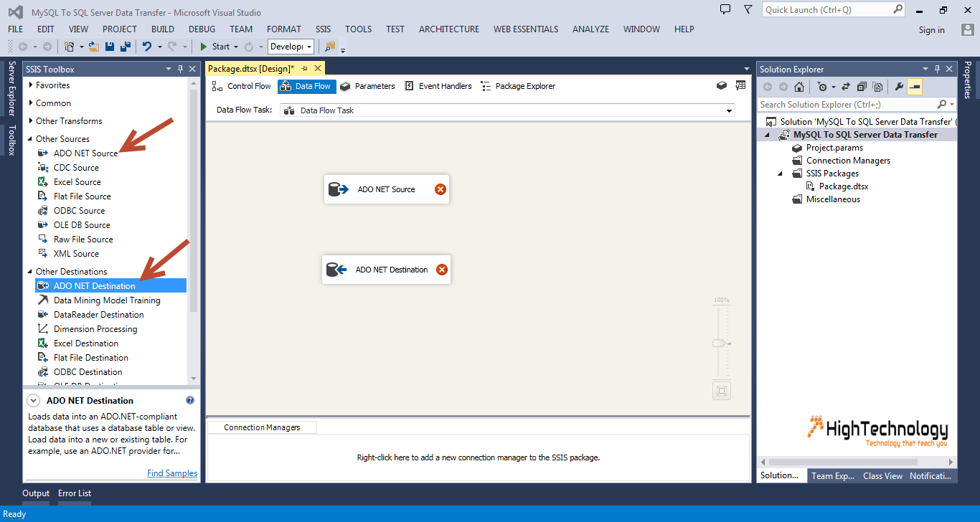Collapse the ADO NET Destination description pane
The width and height of the screenshot is (980, 522).
[x=33, y=400]
